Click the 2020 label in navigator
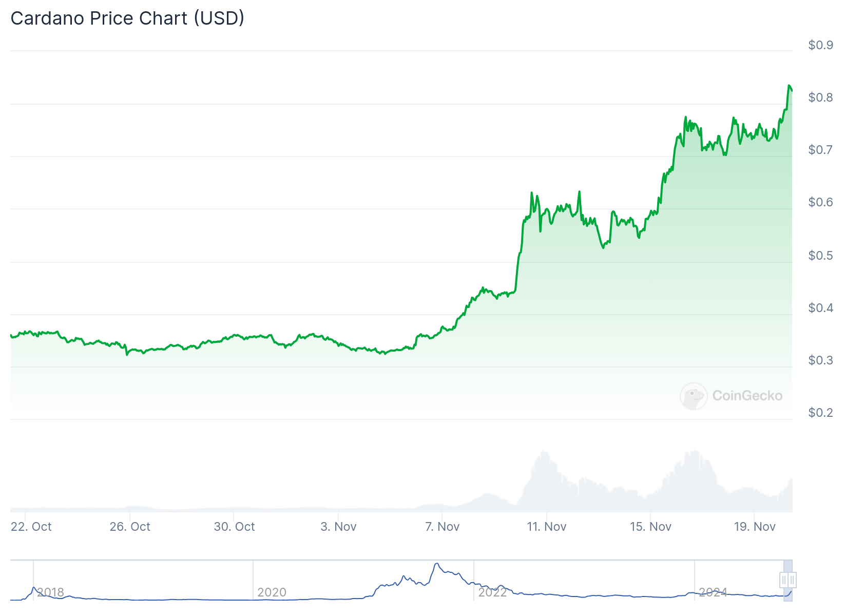This screenshot has height=616, width=844. click(272, 592)
